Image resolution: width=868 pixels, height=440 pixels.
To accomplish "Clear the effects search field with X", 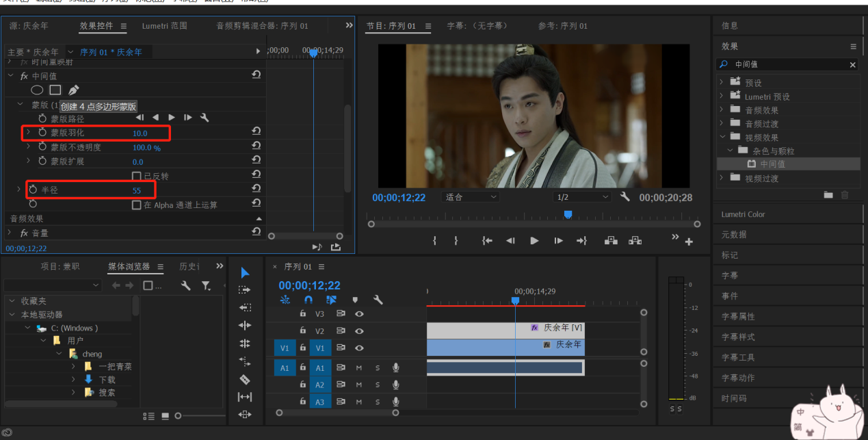I will 852,64.
